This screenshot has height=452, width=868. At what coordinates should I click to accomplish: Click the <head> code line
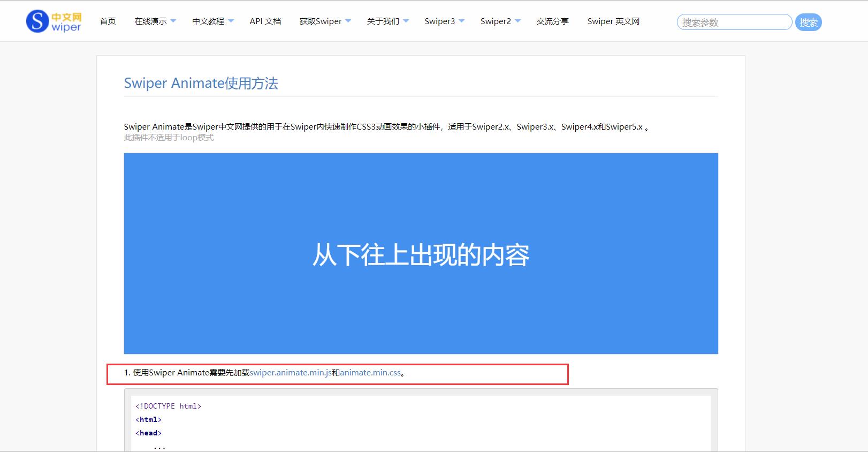coord(148,433)
